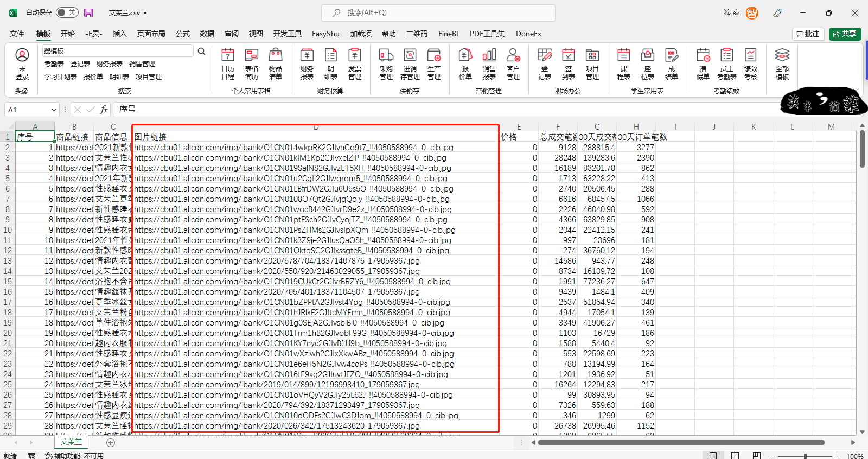Open the FineBI ribbon tab
Image resolution: width=868 pixels, height=459 pixels.
(x=448, y=34)
